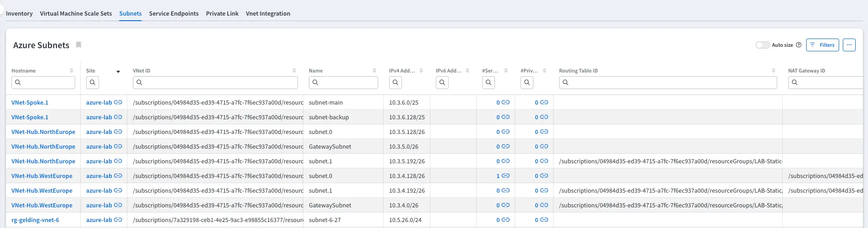Open the more options ellipsis menu
This screenshot has height=228, width=868.
coord(849,45)
